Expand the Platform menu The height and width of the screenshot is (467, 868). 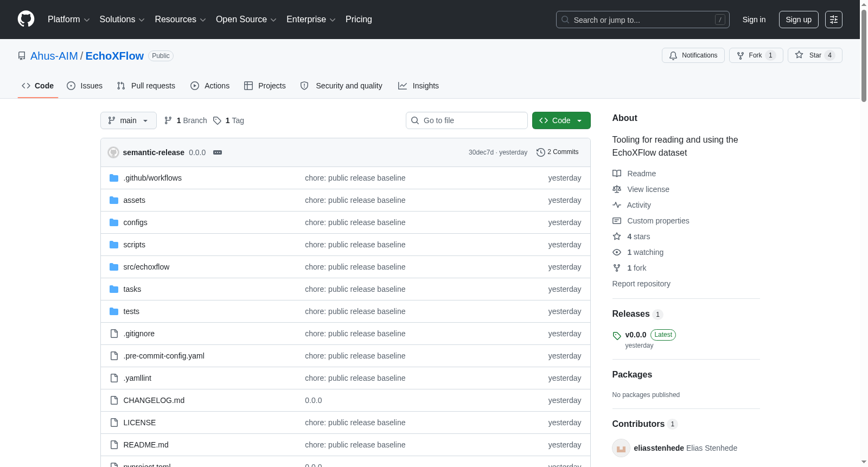[69, 20]
